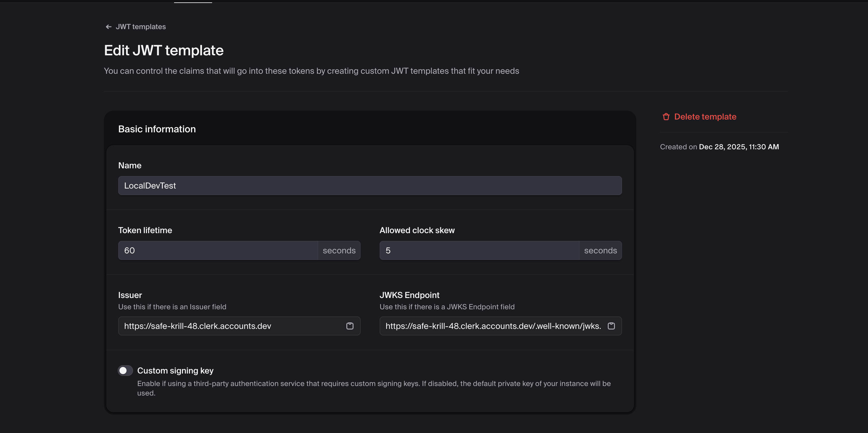Copy JWKS Endpoint URL using clipboard icon
Image resolution: width=868 pixels, height=433 pixels.
point(611,326)
